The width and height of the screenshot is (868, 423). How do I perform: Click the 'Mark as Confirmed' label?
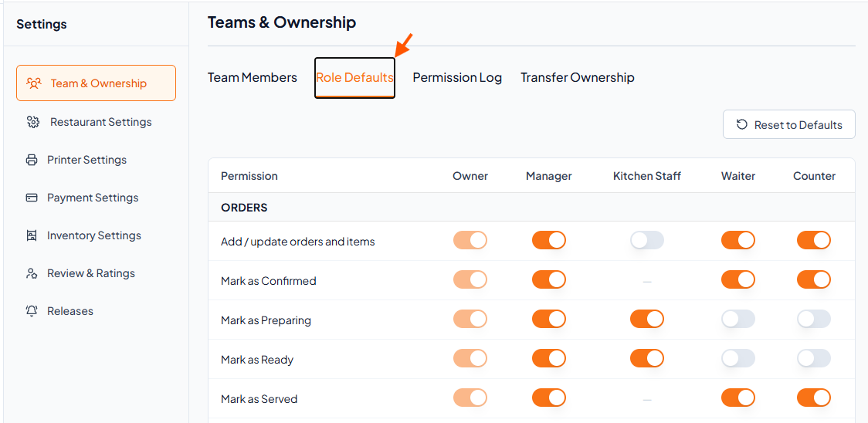click(269, 281)
